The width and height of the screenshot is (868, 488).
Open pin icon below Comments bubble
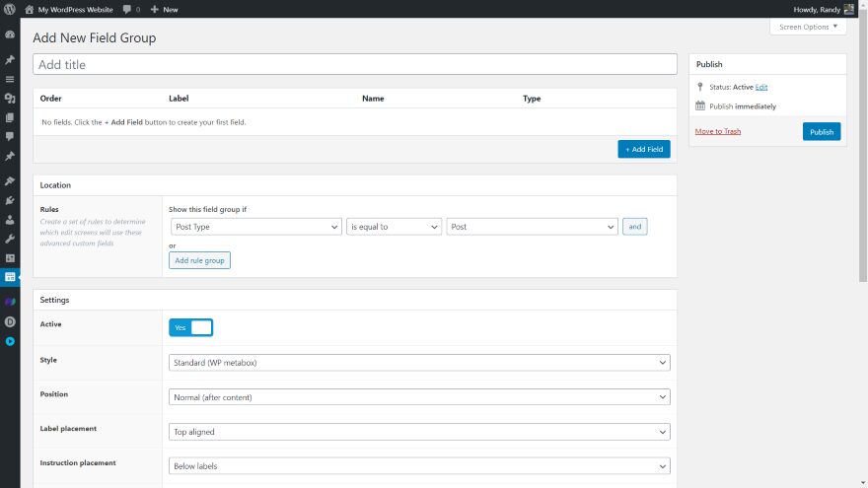click(x=10, y=156)
